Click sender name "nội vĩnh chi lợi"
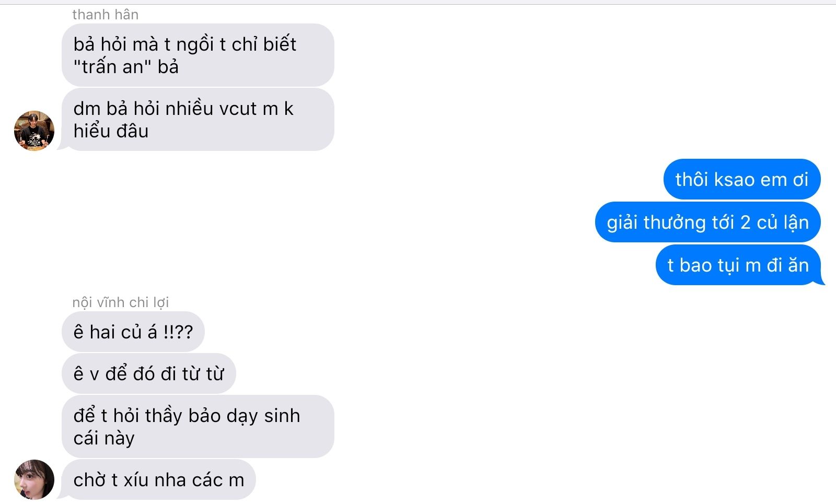This screenshot has width=836, height=504. coord(121,302)
